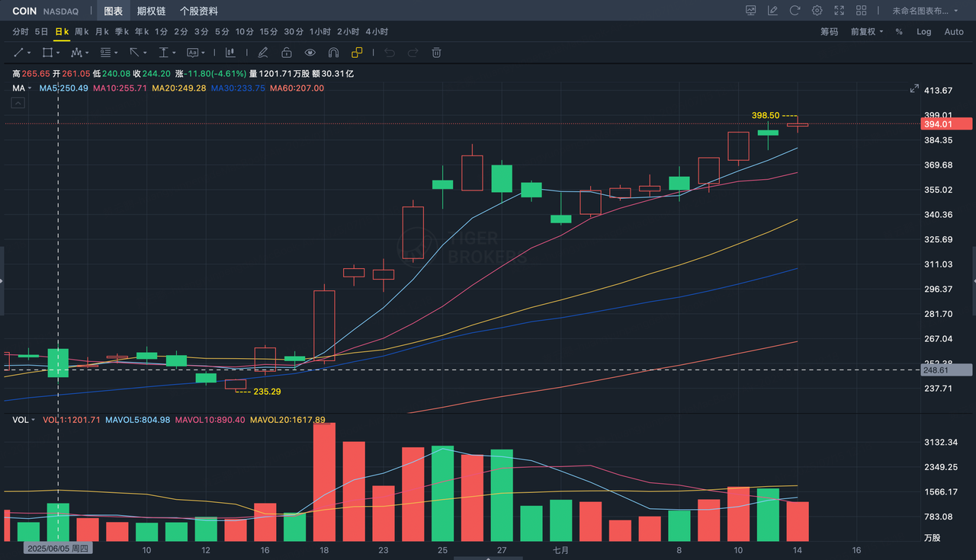The height and width of the screenshot is (560, 976).
Task: Select the 月k timeframe
Action: [x=102, y=31]
